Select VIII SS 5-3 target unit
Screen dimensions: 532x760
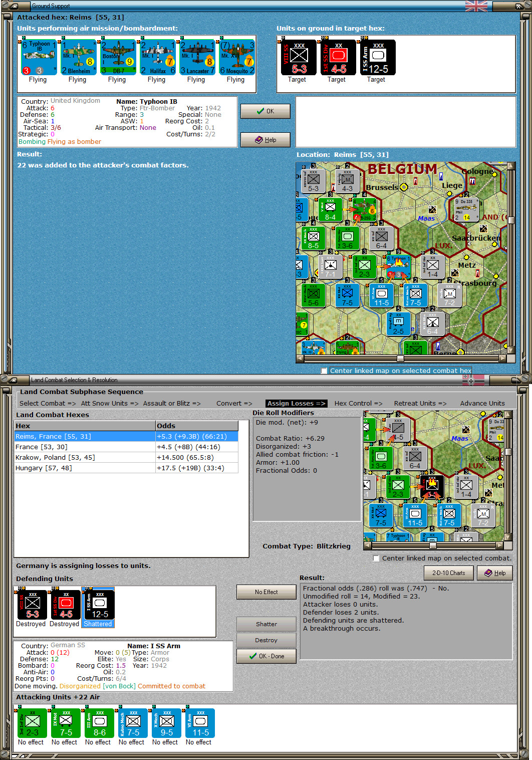coord(299,58)
